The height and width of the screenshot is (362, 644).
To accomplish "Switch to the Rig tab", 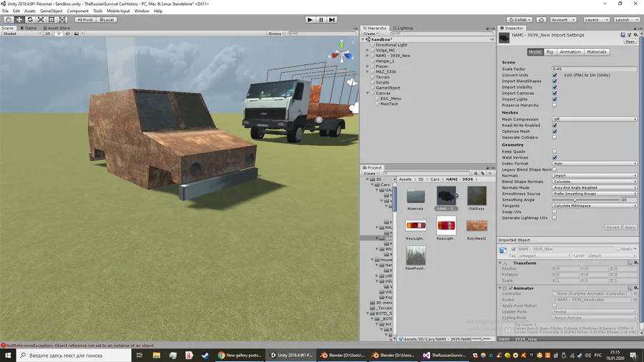I will (x=550, y=52).
